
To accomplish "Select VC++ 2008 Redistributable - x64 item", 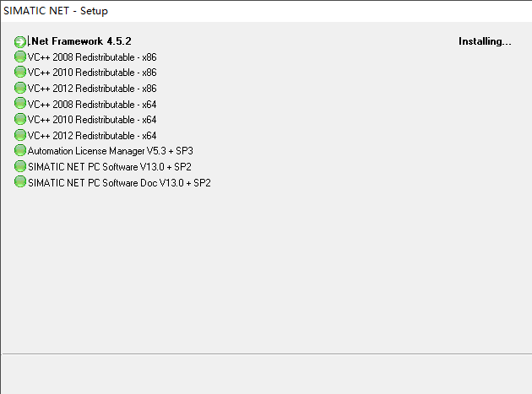I will pyautogui.click(x=92, y=105).
